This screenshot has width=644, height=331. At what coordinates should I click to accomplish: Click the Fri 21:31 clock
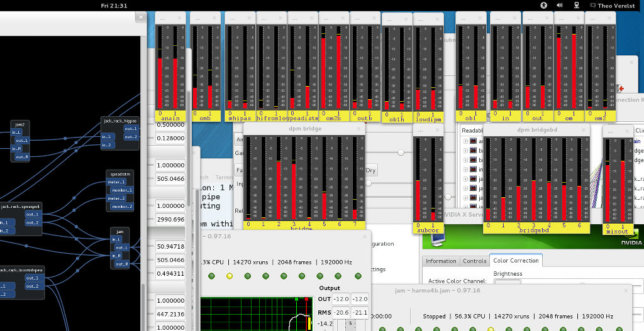[114, 5]
